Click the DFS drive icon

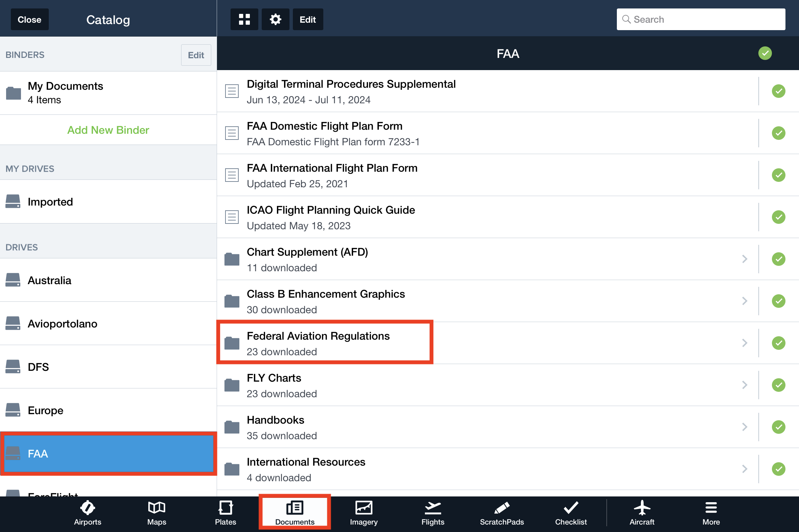[x=13, y=367]
